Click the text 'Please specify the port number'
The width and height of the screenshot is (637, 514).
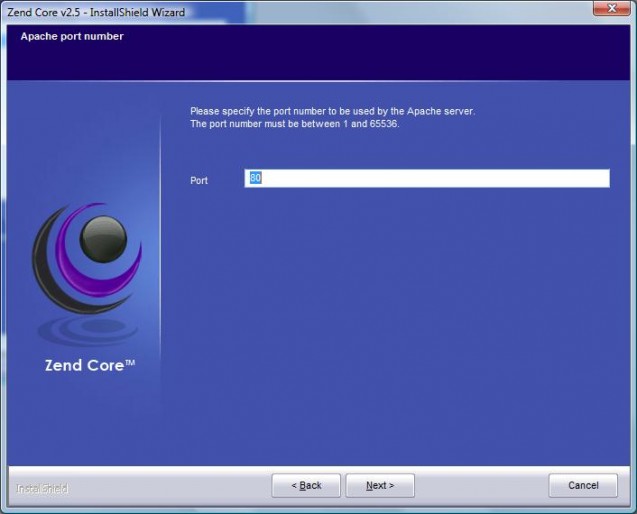258,111
